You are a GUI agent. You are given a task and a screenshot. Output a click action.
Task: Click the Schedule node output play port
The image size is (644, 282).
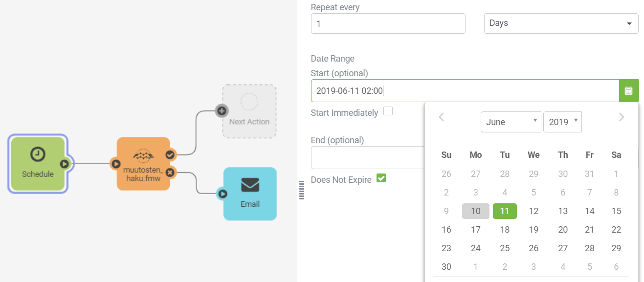[64, 164]
